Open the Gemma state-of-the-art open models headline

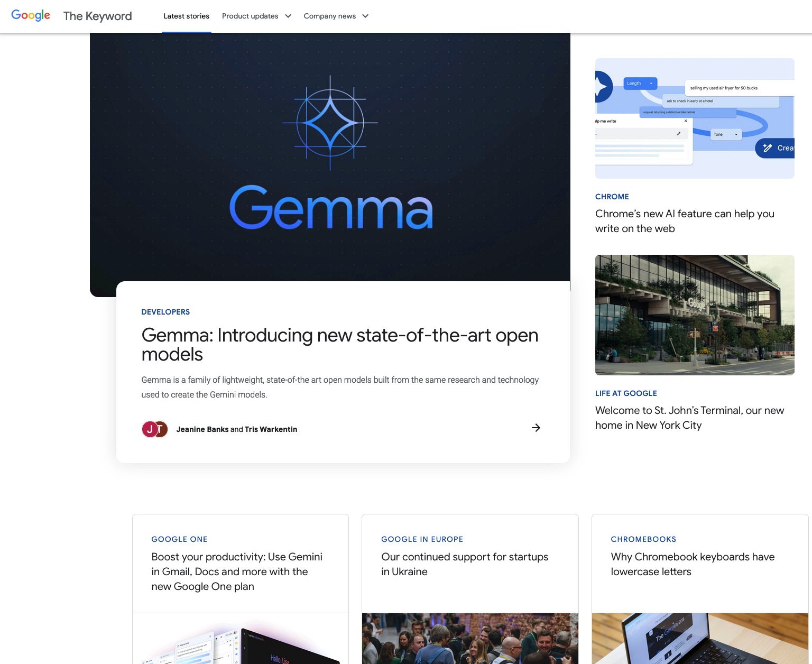point(339,344)
